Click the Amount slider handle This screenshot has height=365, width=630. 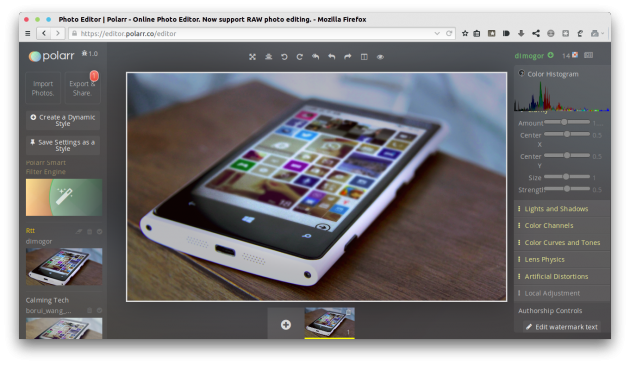(564, 122)
